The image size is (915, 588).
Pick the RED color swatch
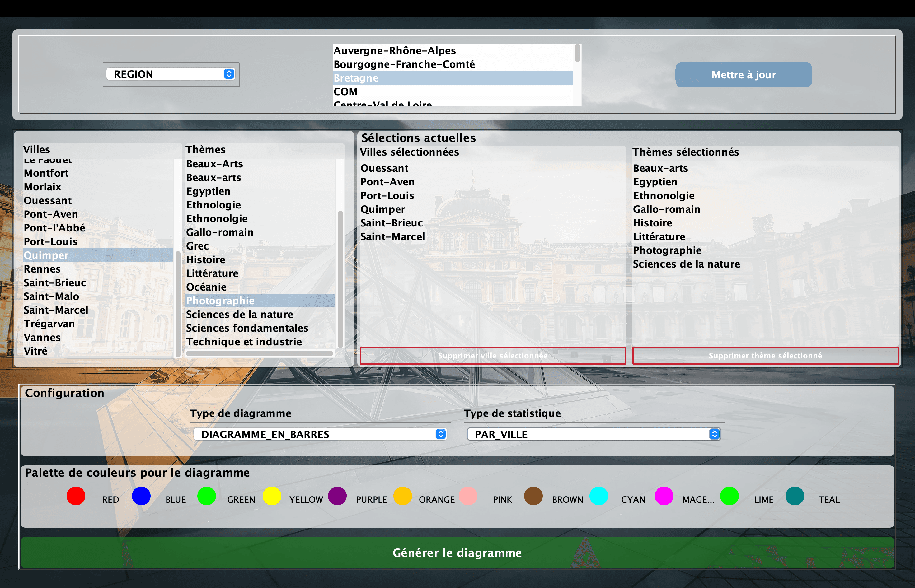[75, 496]
